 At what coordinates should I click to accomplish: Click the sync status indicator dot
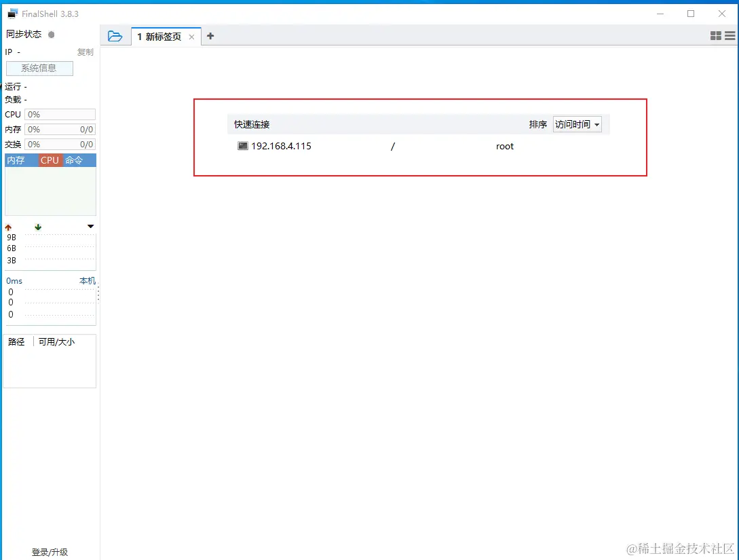[x=52, y=35]
